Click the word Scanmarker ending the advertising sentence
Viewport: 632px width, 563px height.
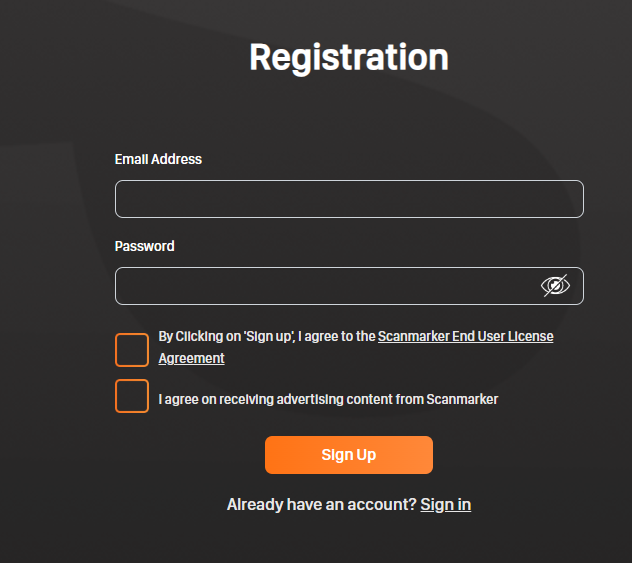(462, 399)
